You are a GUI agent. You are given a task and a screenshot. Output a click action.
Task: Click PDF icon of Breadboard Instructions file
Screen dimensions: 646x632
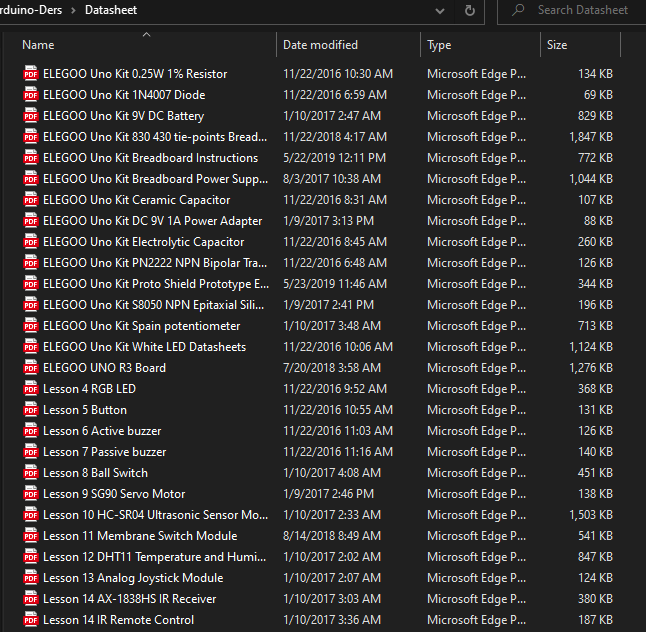coord(31,158)
